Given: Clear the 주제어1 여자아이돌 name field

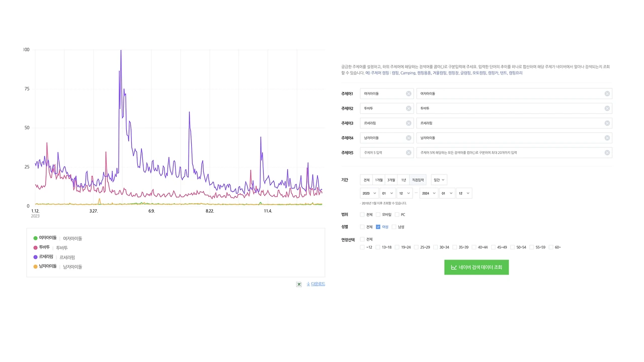Looking at the screenshot, I should tap(409, 94).
